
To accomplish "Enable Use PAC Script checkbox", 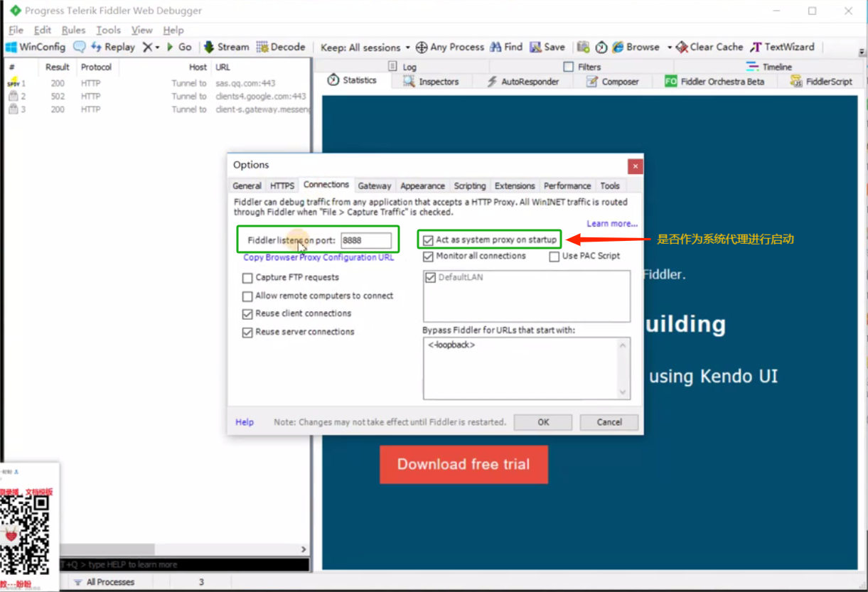I will pyautogui.click(x=554, y=256).
